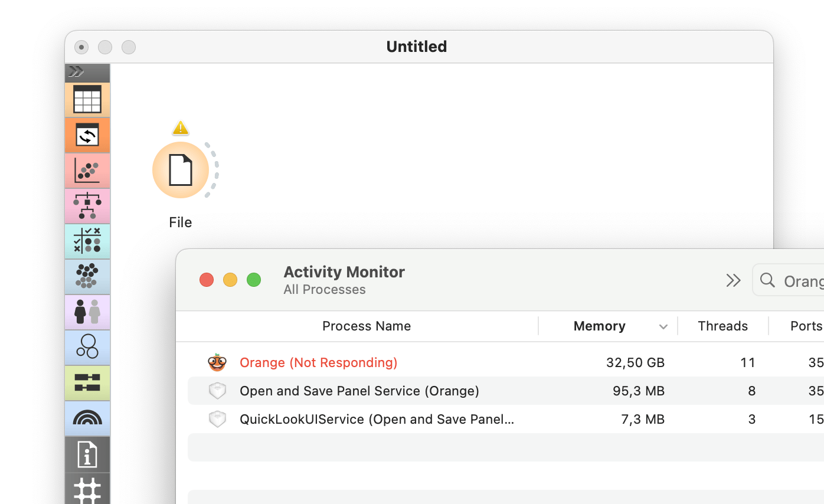The image size is (824, 504).
Task: Sort by Ports column
Action: pos(806,326)
